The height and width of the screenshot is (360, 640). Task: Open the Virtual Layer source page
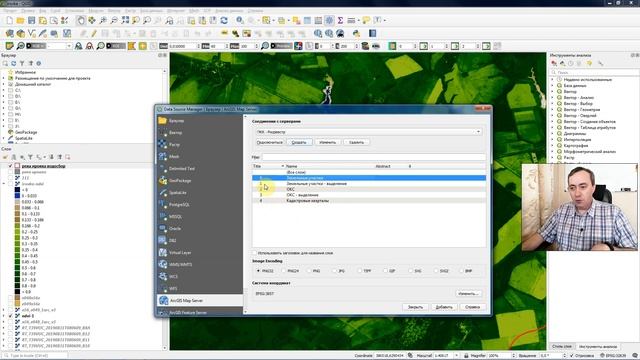200,253
